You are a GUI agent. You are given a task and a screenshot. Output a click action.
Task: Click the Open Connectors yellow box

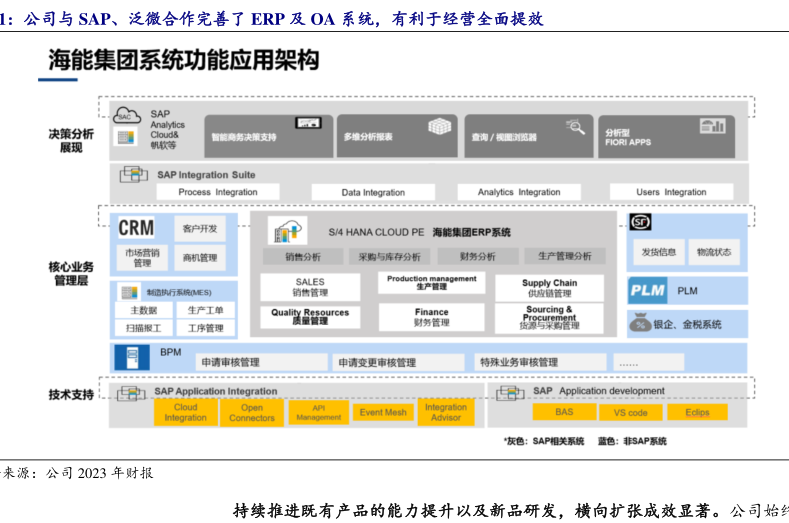click(x=252, y=413)
